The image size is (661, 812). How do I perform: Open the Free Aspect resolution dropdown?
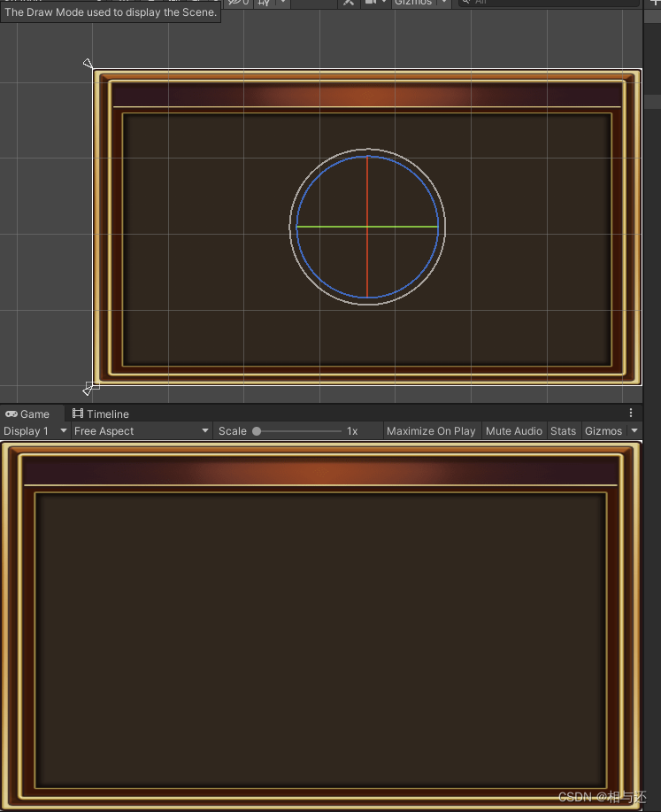[x=141, y=431]
